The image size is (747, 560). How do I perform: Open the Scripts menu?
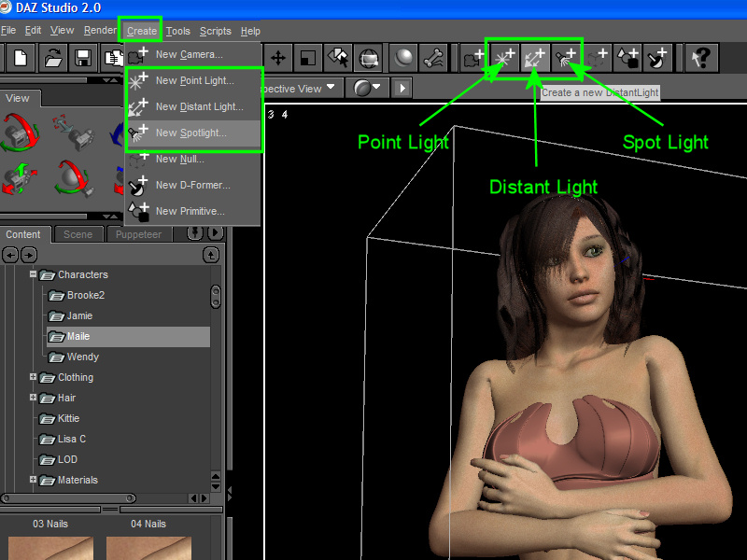click(216, 31)
